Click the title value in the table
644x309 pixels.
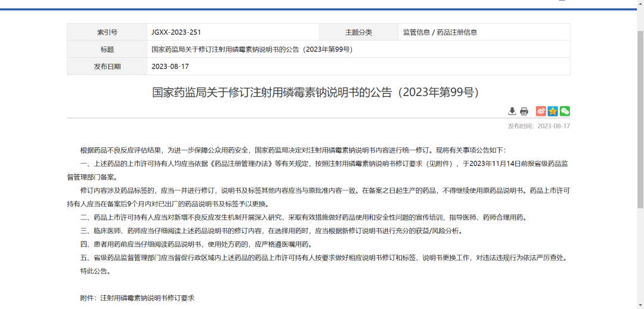click(252, 50)
